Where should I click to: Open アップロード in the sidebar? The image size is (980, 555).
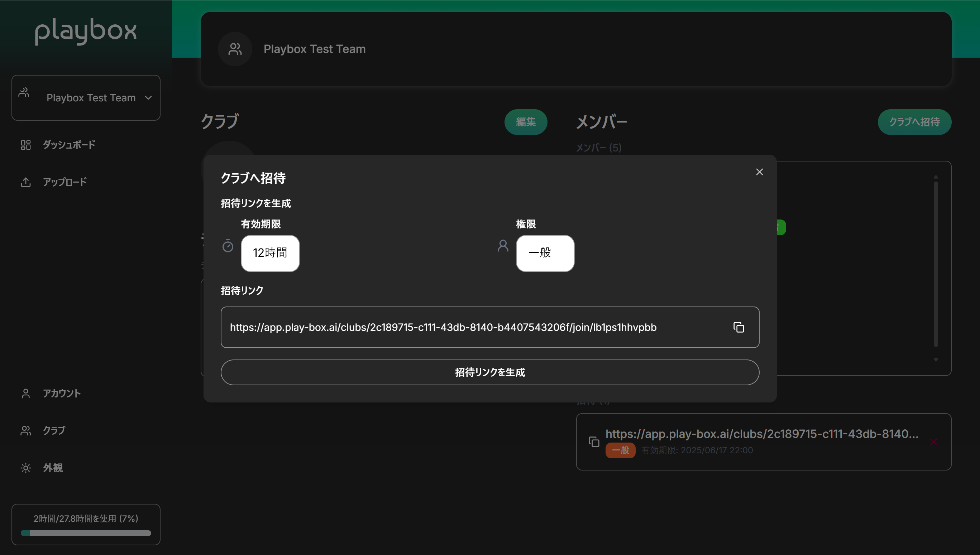click(x=64, y=182)
